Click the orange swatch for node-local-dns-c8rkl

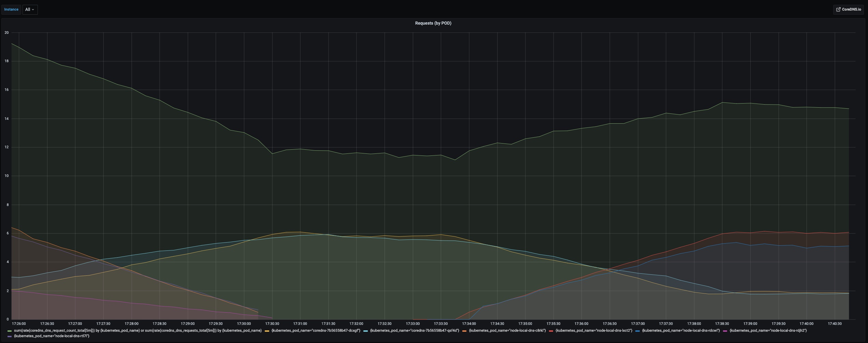[x=465, y=331]
